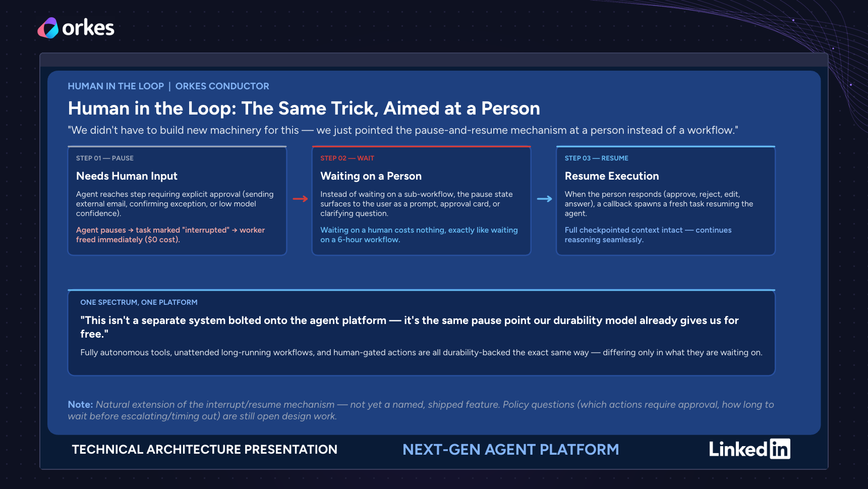Viewport: 868px width, 489px height.
Task: Click the 'STEP 01 — PAUSE' label
Action: (x=105, y=158)
